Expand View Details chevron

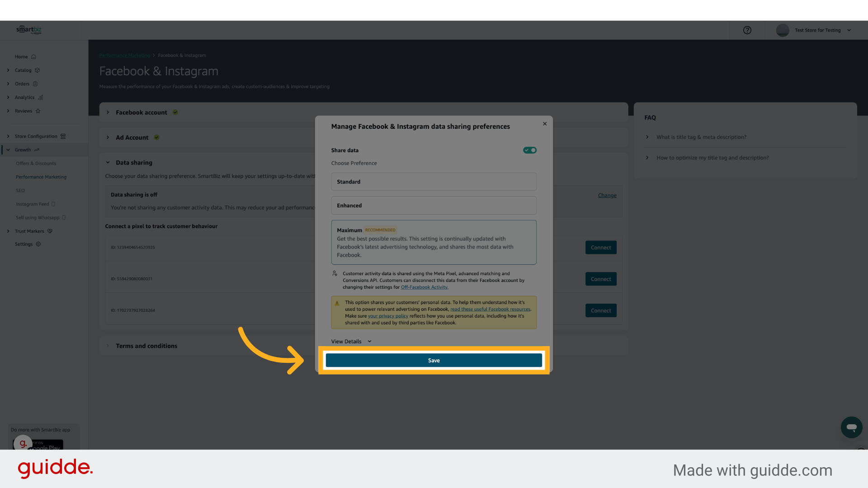point(369,342)
